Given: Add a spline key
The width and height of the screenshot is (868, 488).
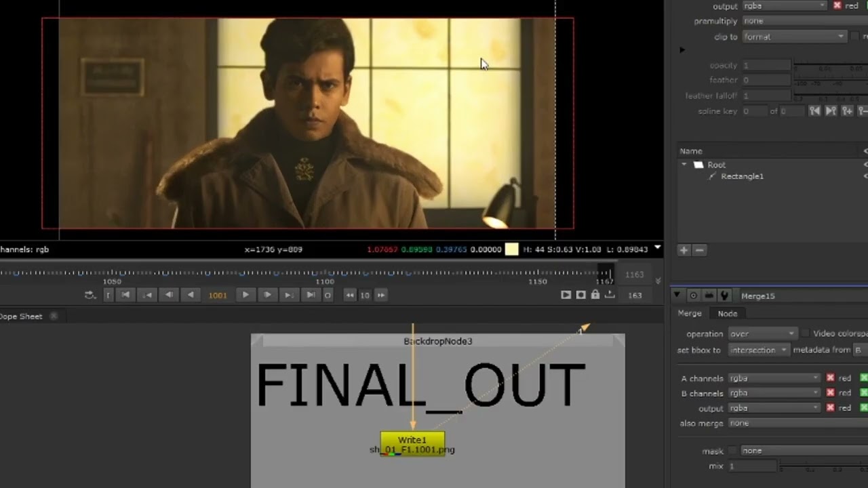Looking at the screenshot, I should pyautogui.click(x=847, y=111).
